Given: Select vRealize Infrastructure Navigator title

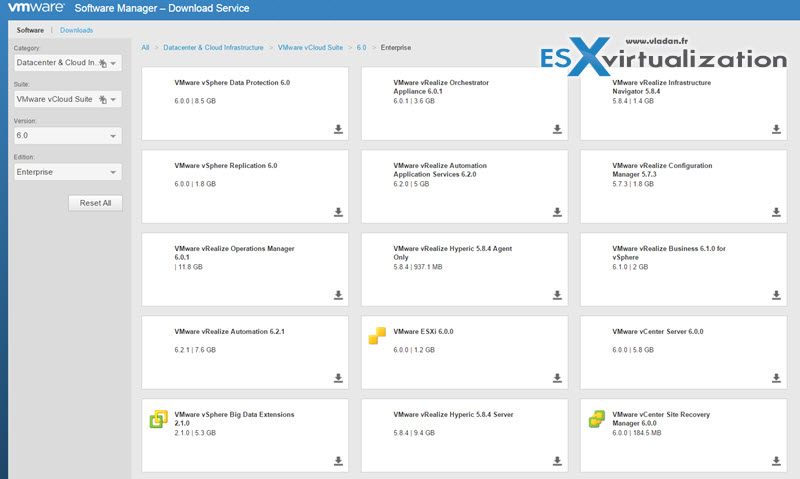Looking at the screenshot, I should pos(661,87).
